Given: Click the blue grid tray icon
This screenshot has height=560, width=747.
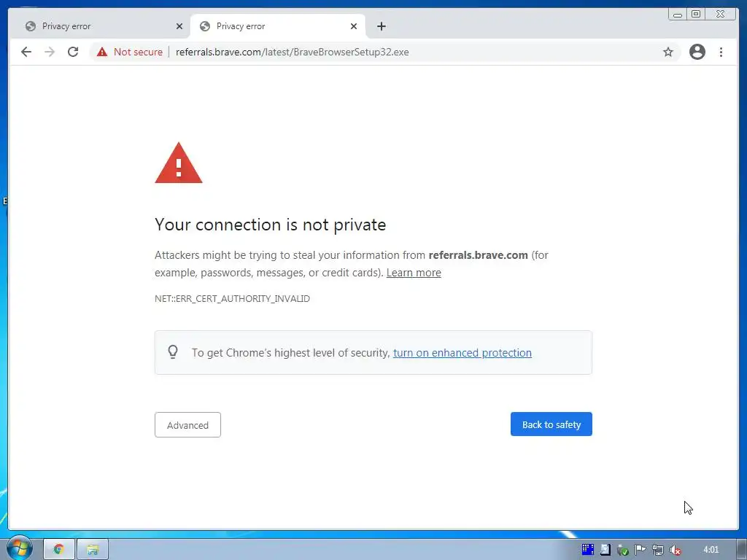Looking at the screenshot, I should tap(588, 550).
